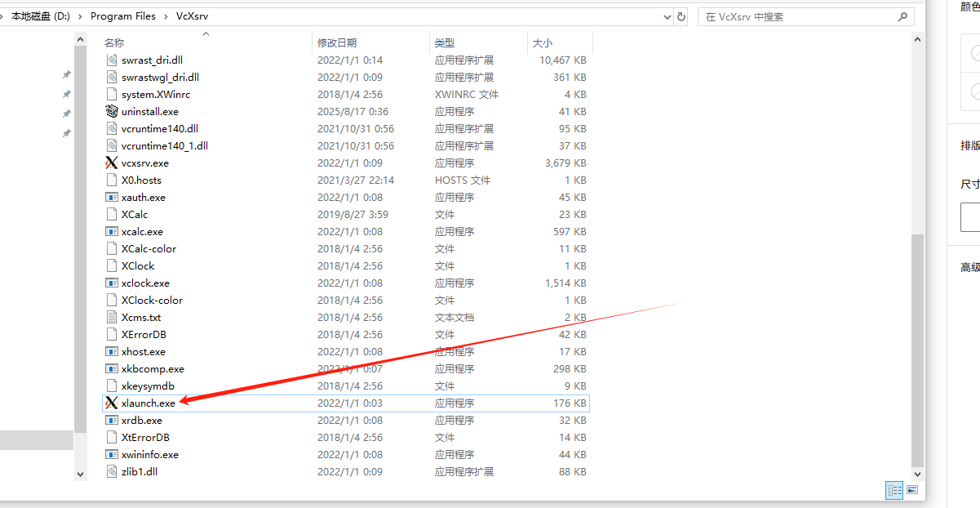Select the XClock-color file icon
Image resolution: width=980 pixels, height=508 pixels.
(113, 301)
